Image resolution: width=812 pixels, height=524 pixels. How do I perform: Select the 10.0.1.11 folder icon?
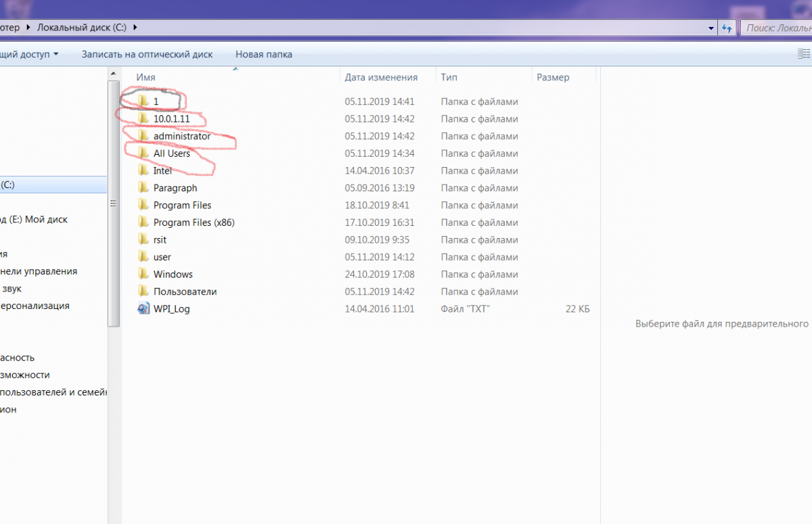(x=143, y=118)
